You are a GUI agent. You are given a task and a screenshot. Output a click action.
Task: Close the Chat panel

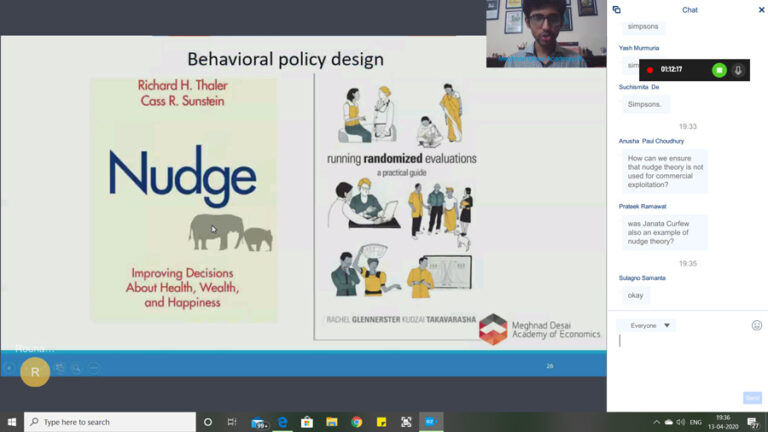761,10
